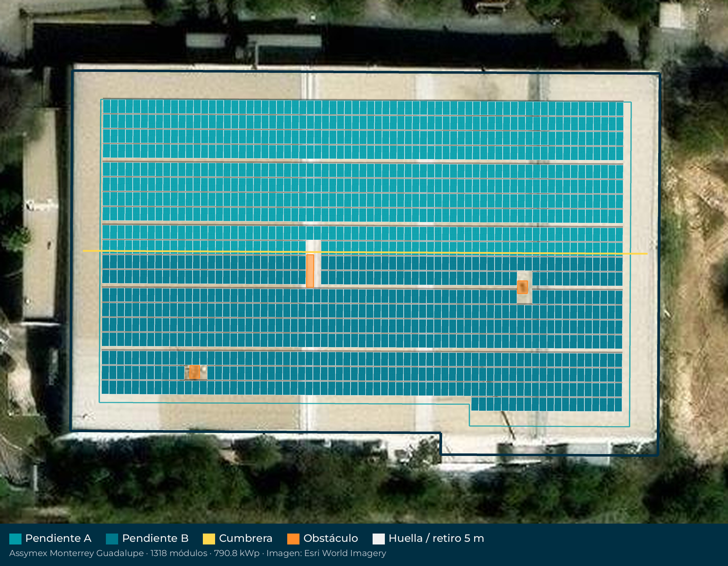Click the small orange obstacle on the right side
Screen dimensions: 728x566
(x=522, y=287)
